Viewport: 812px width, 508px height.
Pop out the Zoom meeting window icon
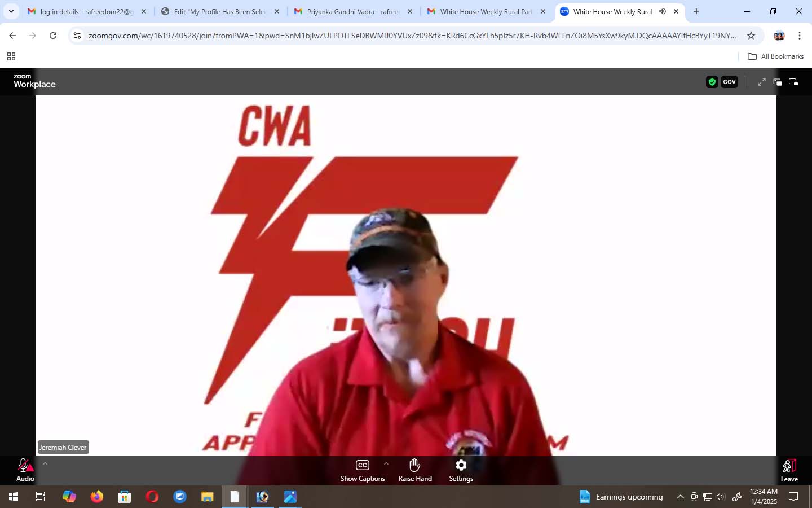(x=793, y=82)
